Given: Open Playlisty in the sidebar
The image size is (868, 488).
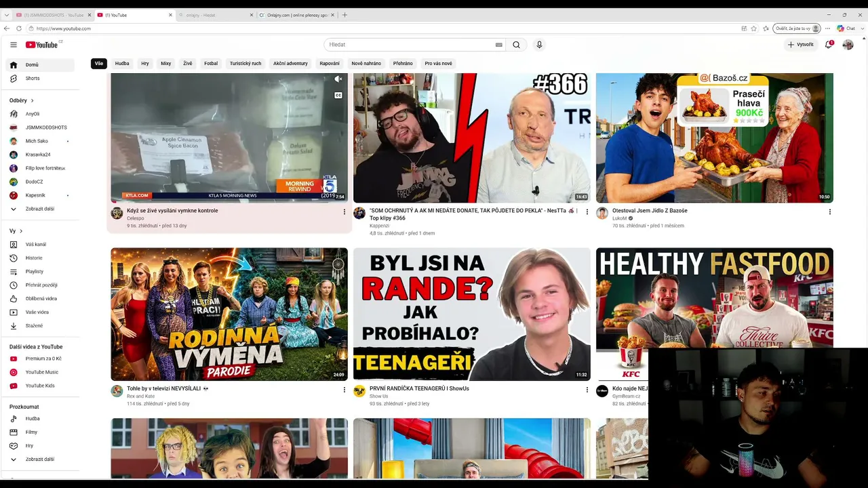Looking at the screenshot, I should click(40, 272).
